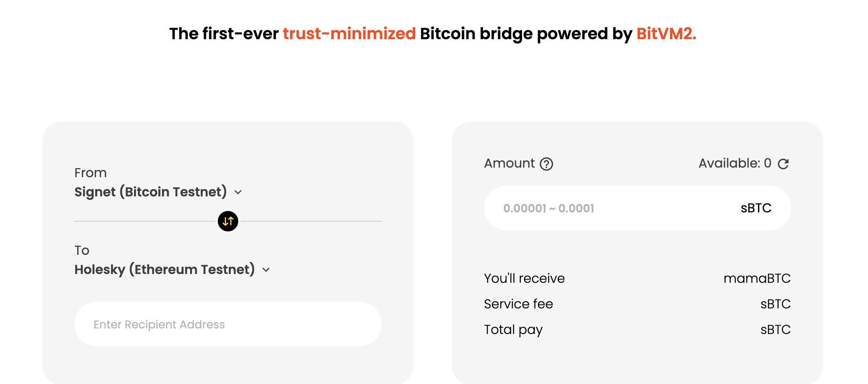Click the Total pay label
868x384 pixels.
coord(513,330)
